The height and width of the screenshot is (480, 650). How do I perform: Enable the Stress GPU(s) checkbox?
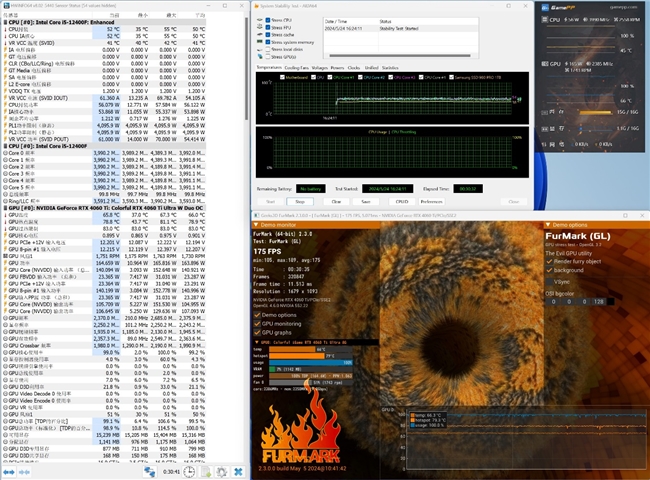coord(268,57)
